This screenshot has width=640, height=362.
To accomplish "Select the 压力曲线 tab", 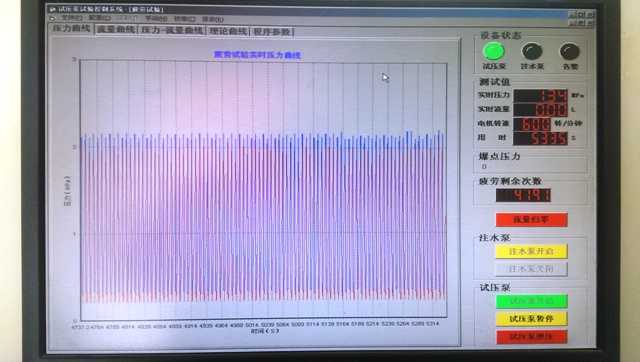I will pyautogui.click(x=71, y=29).
